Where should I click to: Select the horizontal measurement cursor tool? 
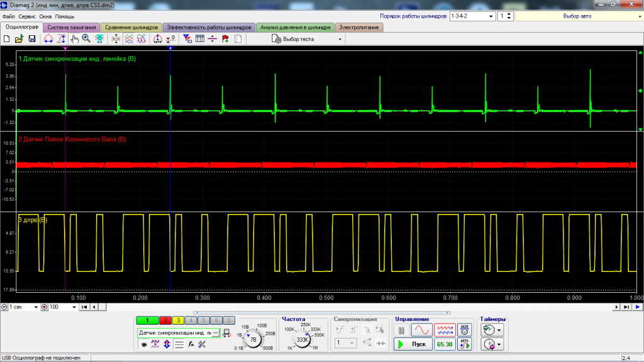(x=48, y=39)
